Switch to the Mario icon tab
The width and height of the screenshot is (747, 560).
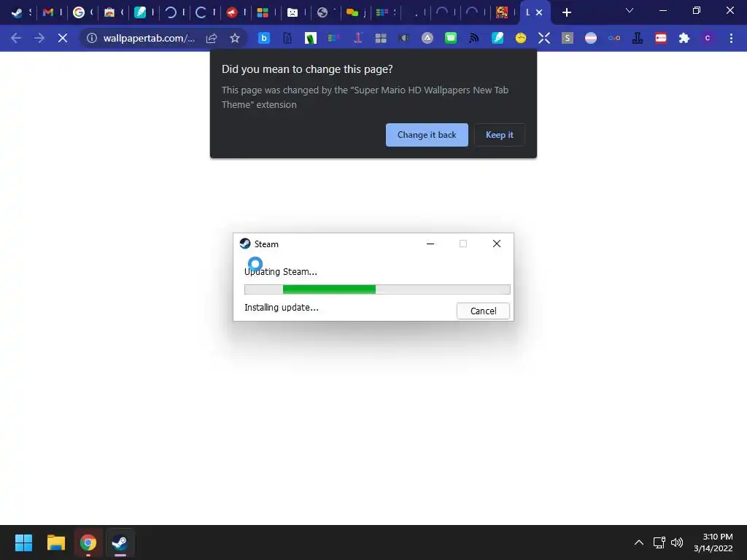[502, 12]
